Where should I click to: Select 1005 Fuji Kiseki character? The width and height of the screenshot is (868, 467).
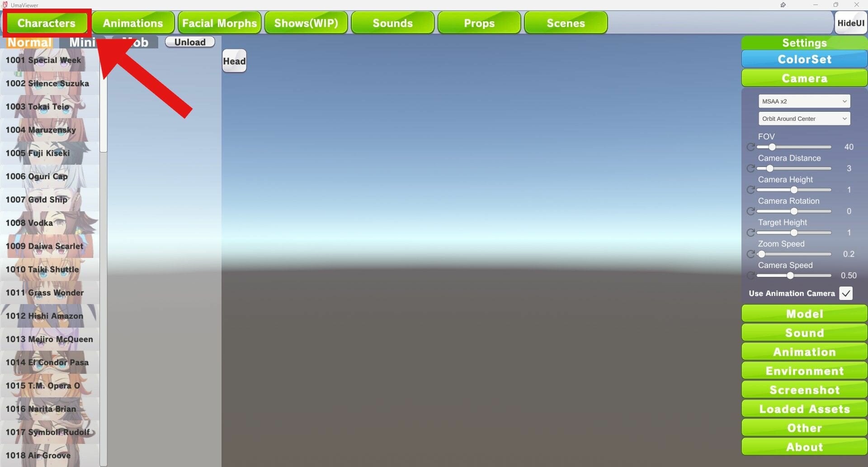[50, 153]
